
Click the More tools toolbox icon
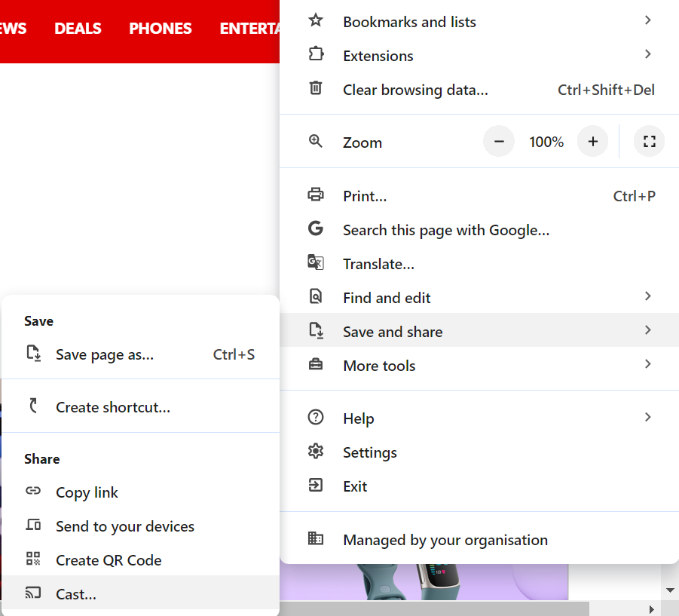(x=316, y=364)
